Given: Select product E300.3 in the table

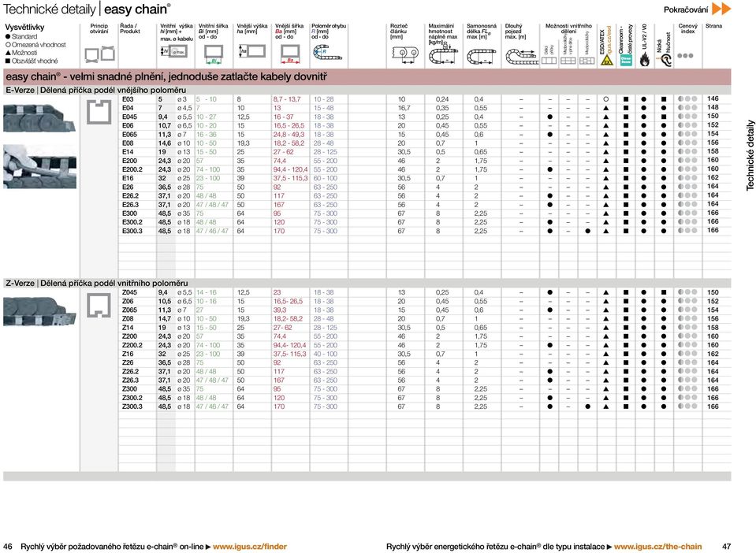Looking at the screenshot, I should click(132, 231).
